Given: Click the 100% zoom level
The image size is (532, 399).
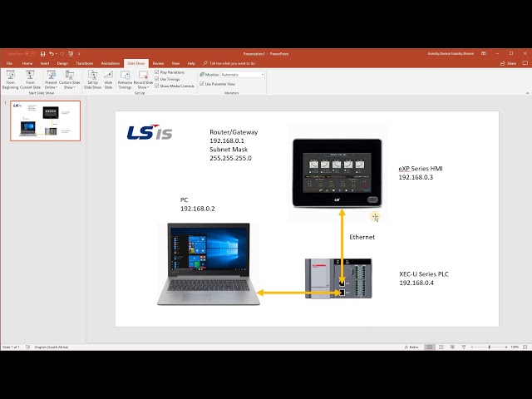Looking at the screenshot, I should (515, 347).
